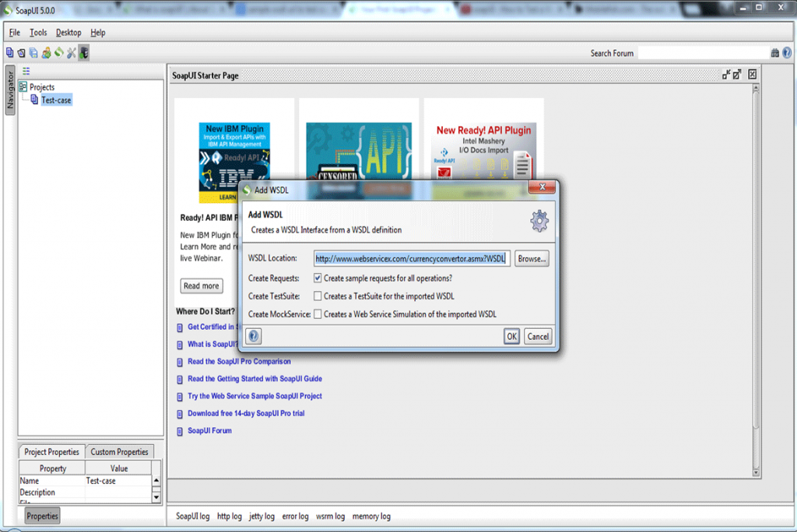Click the blue help icon beside search
797x532 pixels.
(787, 53)
